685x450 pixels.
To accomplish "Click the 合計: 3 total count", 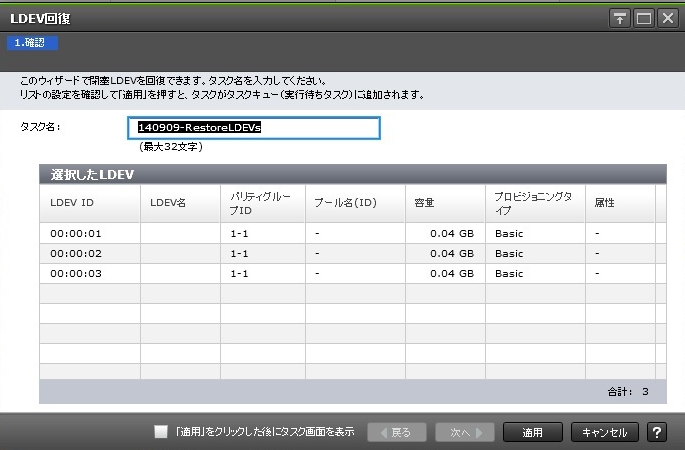I will click(x=628, y=391).
